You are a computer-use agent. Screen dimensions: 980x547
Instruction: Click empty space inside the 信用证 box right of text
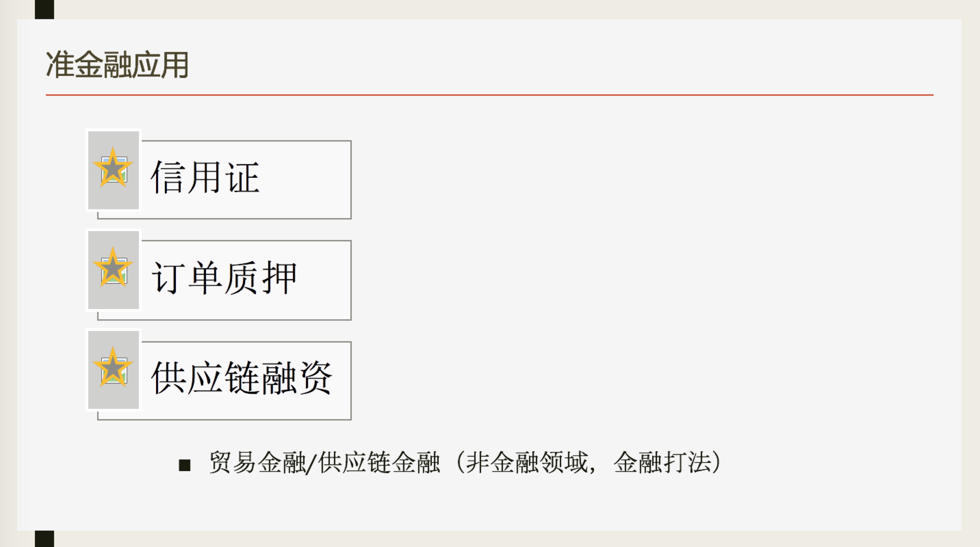[x=304, y=179]
